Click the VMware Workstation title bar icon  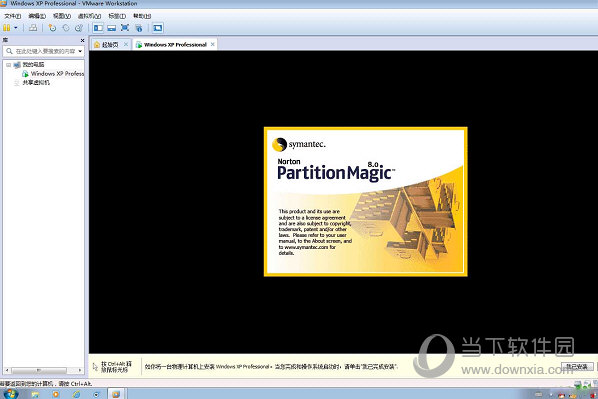3,3
